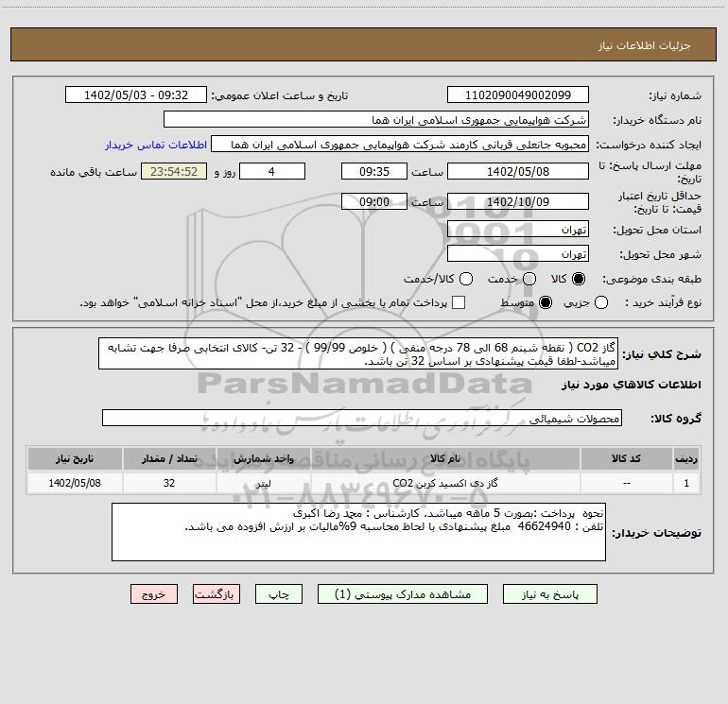Choose the متوسط purchase type radio
Viewport: 728px width, 704px height.
[546, 302]
